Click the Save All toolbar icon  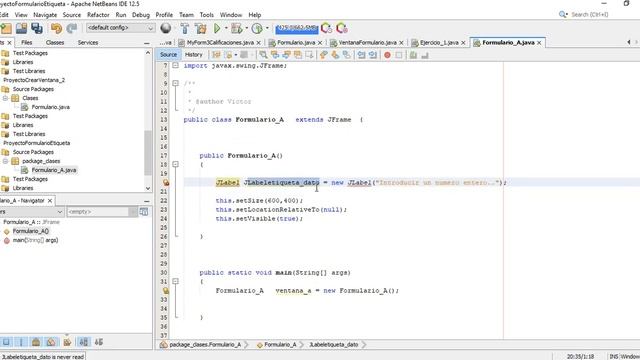pyautogui.click(x=37, y=28)
